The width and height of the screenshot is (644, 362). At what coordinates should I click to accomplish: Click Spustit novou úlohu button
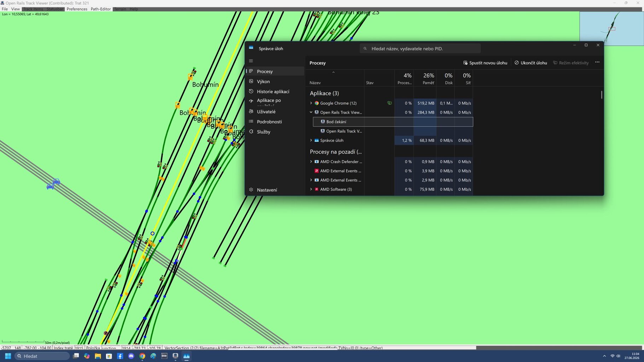point(485,63)
